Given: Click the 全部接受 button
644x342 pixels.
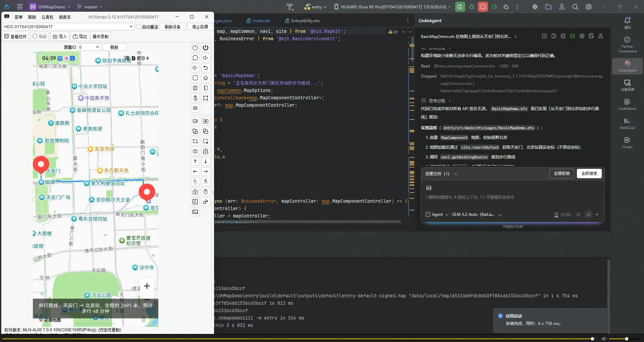Looking at the screenshot, I should tap(589, 174).
